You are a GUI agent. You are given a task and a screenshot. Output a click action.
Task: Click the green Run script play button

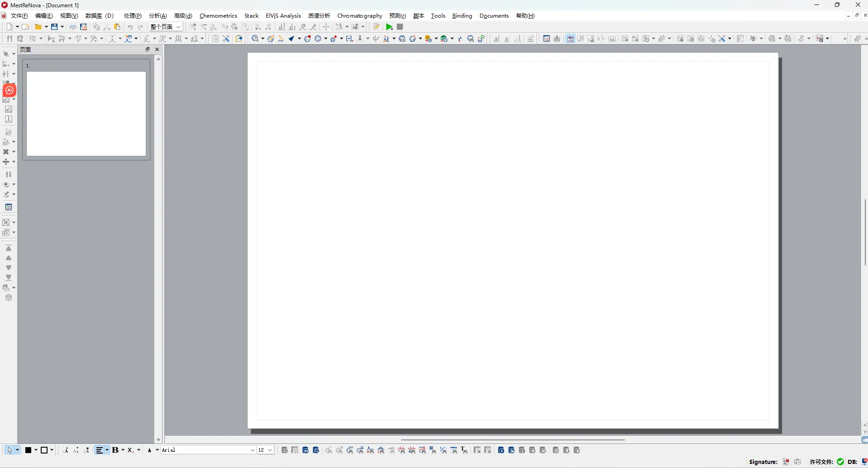tap(389, 27)
